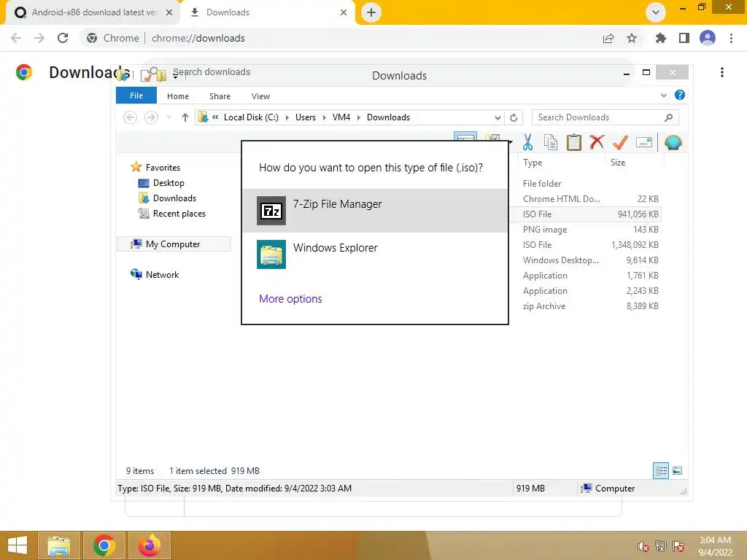This screenshot has height=560, width=747.
Task: Open a new Chrome tab
Action: (371, 12)
